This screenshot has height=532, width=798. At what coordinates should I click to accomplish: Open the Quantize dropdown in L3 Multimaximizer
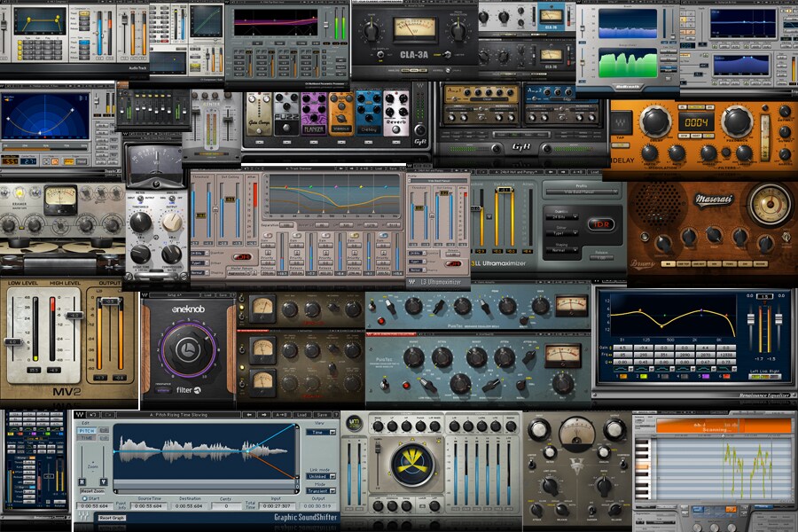coord(199,253)
